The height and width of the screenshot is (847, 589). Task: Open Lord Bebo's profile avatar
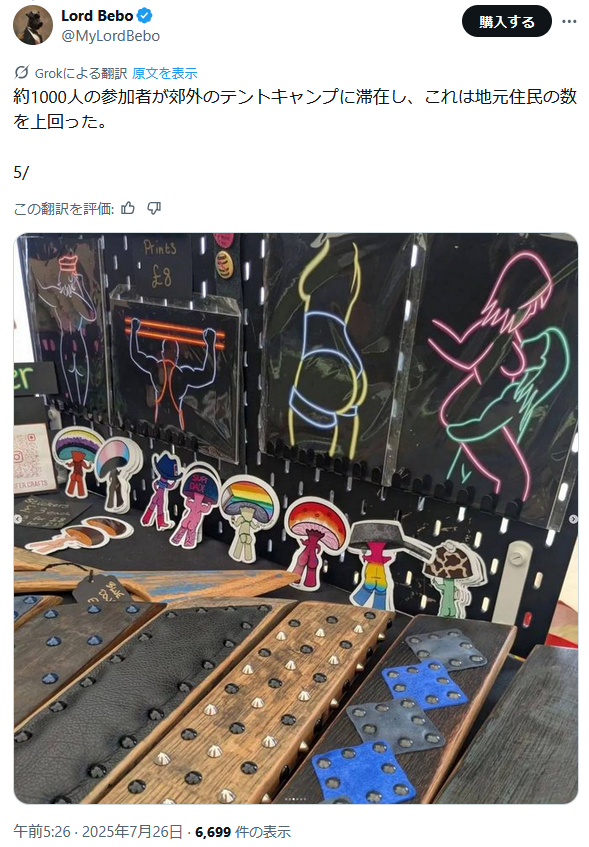(x=33, y=25)
